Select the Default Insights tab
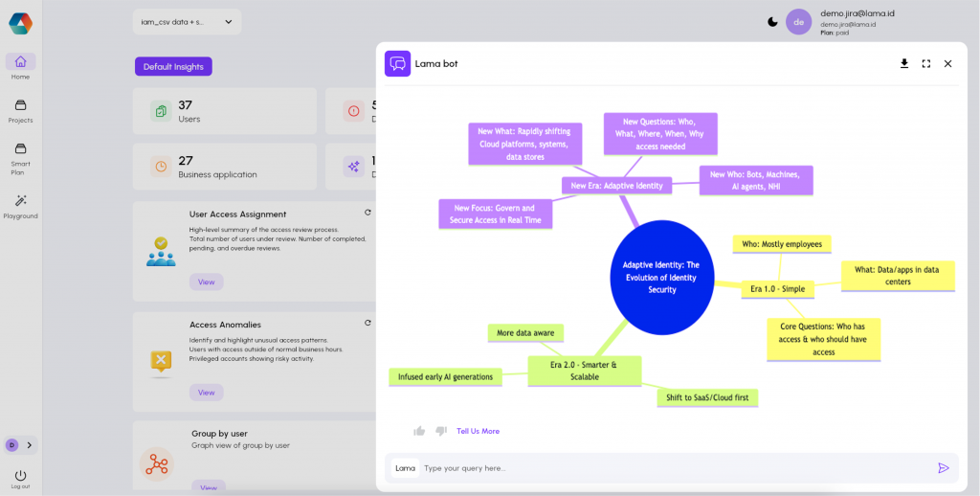This screenshot has width=980, height=496. click(173, 67)
